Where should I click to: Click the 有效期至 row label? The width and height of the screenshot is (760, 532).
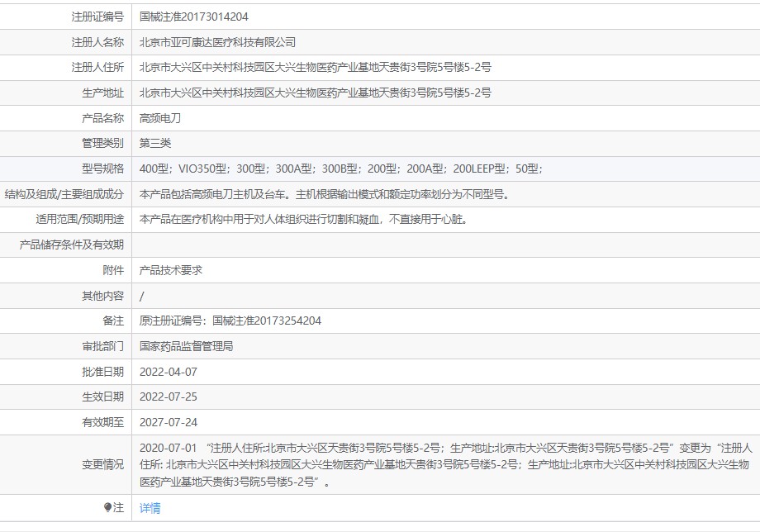coord(102,422)
